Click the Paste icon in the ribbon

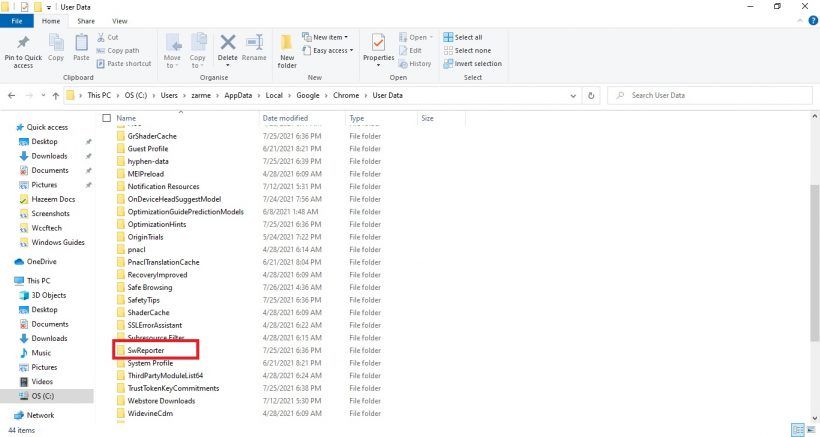(x=81, y=44)
